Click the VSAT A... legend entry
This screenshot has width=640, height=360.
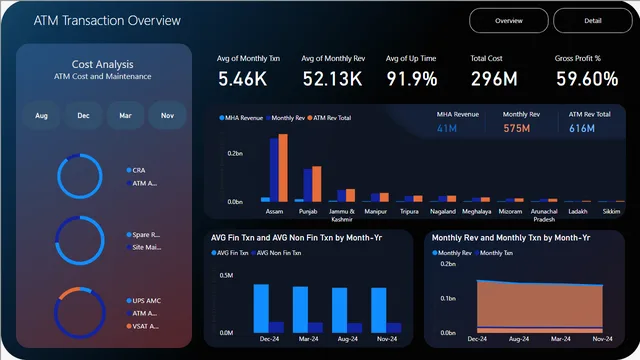click(x=142, y=326)
